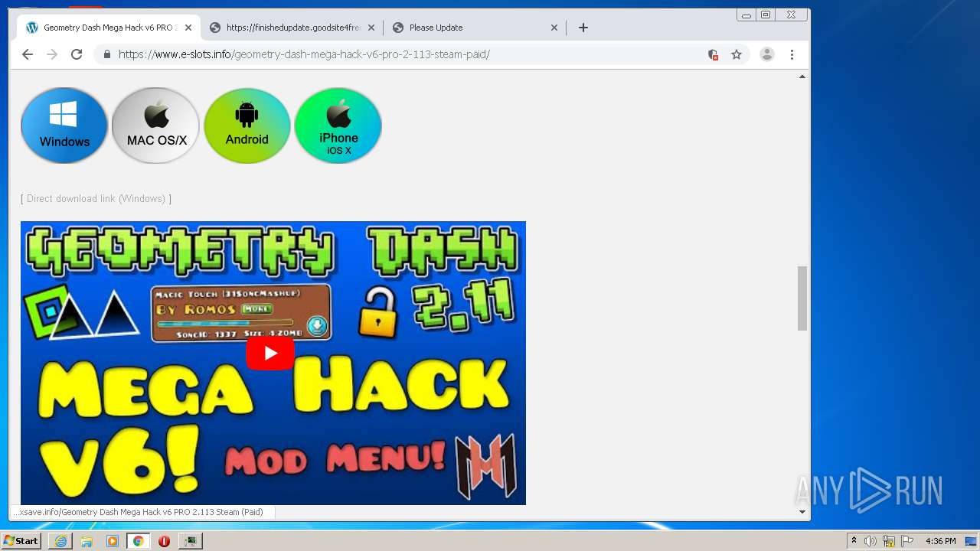Open Windows Media Player from taskbar

113,541
